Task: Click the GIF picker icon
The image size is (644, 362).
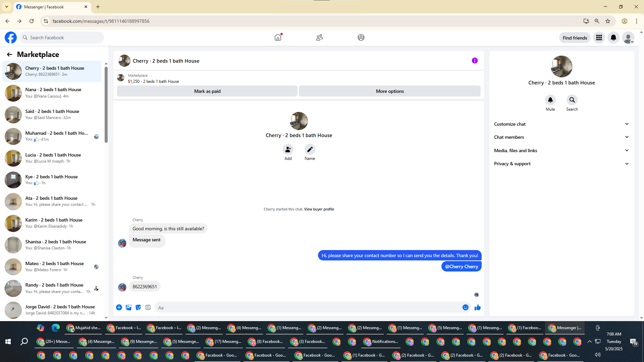Action: [x=148, y=307]
